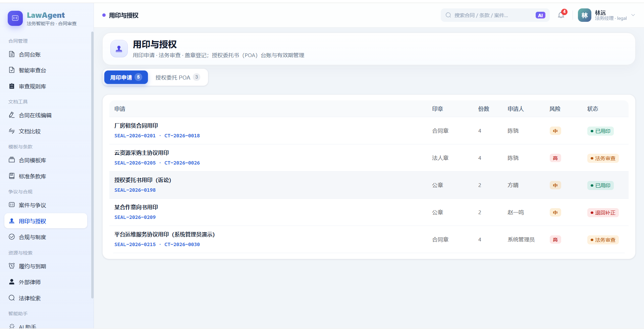Click 法务审查 status for 云资源采购主协议用印
This screenshot has width=644, height=329.
pyautogui.click(x=603, y=158)
